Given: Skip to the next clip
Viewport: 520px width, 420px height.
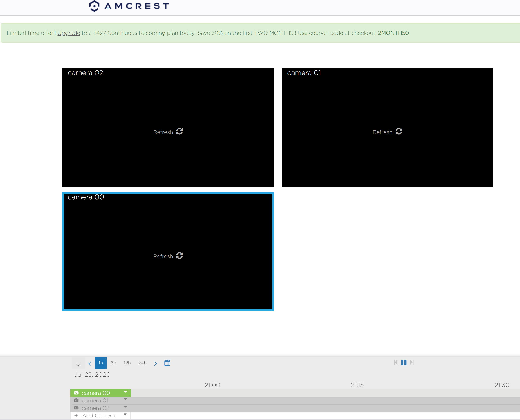Looking at the screenshot, I should [412, 362].
